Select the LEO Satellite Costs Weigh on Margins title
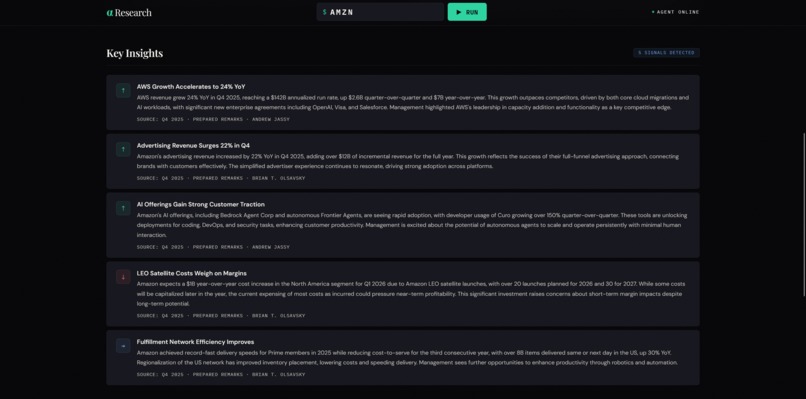Viewport: 806px width, 399px height. 192,273
